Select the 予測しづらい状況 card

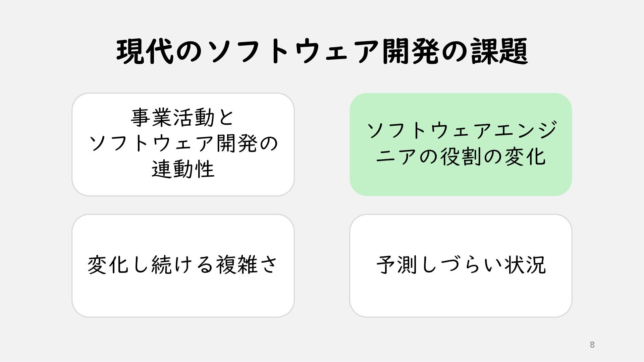click(x=461, y=266)
